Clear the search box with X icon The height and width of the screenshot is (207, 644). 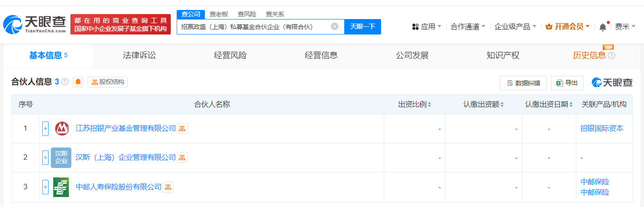tap(335, 26)
